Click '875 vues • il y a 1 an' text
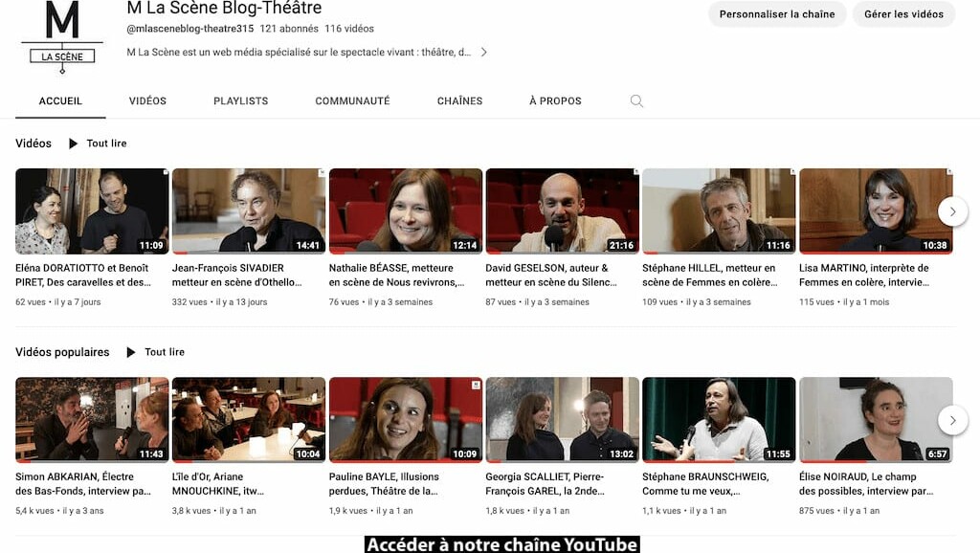Viewport: 980px width, 553px height. [839, 511]
